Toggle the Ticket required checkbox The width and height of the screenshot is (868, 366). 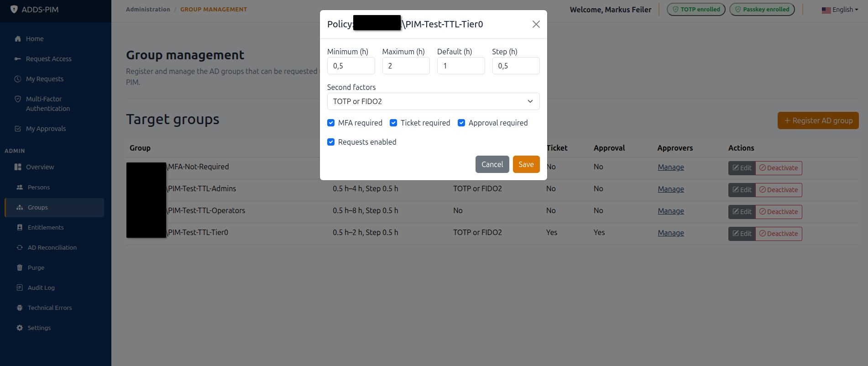[x=393, y=123]
